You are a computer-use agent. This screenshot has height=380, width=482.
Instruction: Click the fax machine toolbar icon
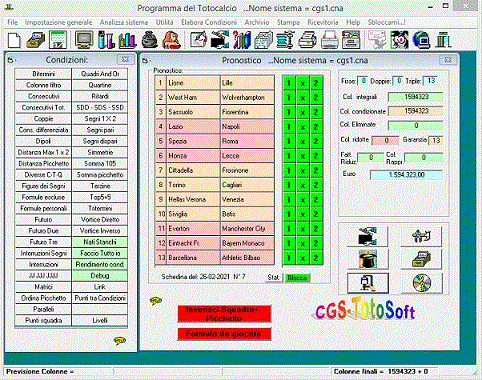[x=351, y=40]
